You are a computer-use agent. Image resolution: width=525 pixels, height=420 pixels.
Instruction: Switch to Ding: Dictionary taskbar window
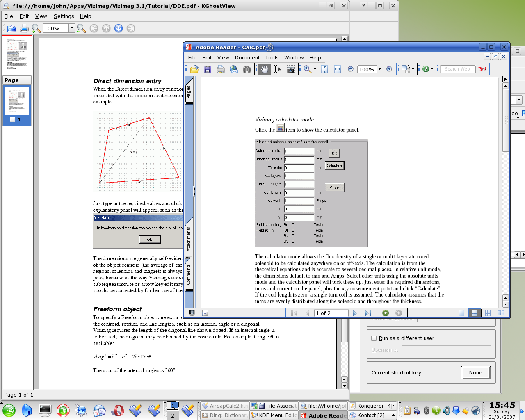click(x=224, y=415)
